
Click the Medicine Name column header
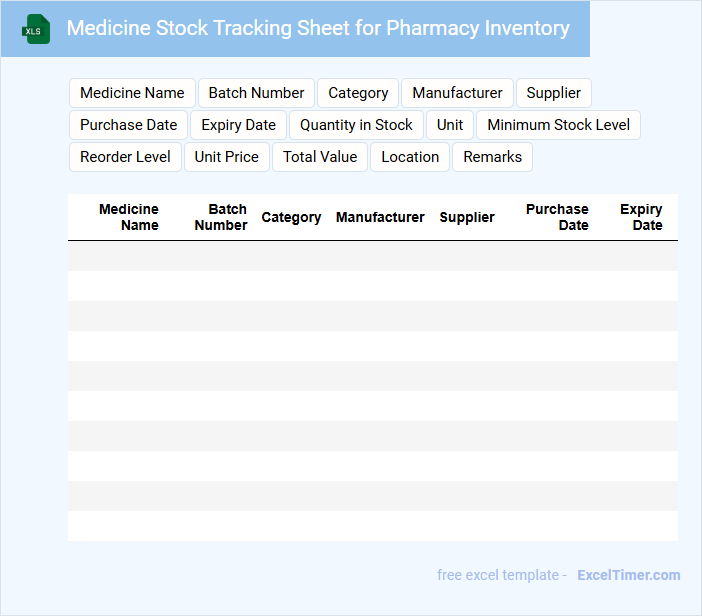[x=129, y=217]
